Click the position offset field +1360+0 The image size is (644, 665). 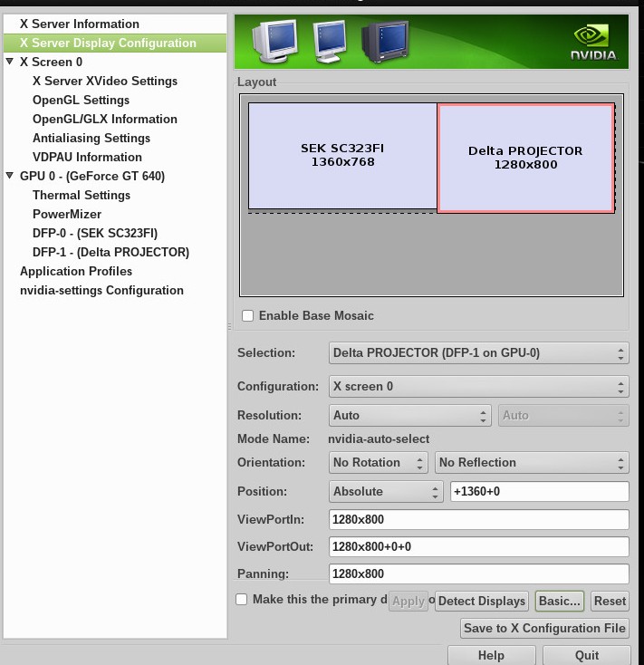click(x=539, y=492)
